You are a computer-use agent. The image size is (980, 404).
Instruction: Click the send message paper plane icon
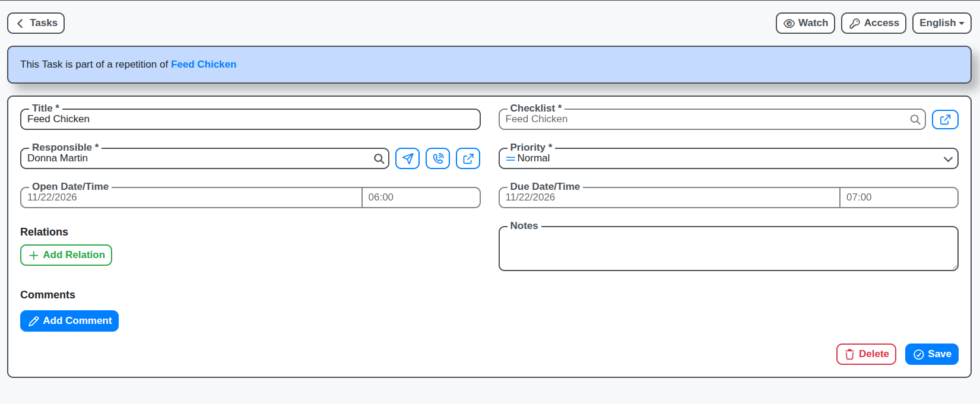[407, 158]
